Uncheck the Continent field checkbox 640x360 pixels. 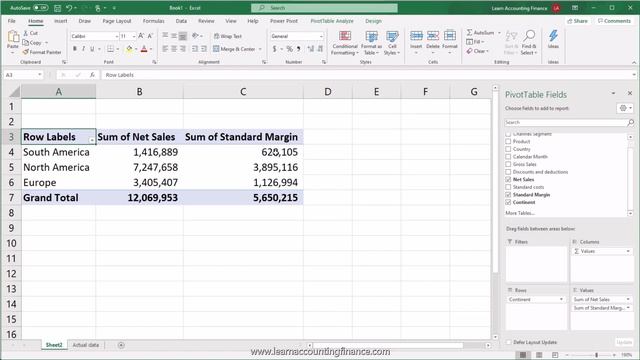point(508,202)
